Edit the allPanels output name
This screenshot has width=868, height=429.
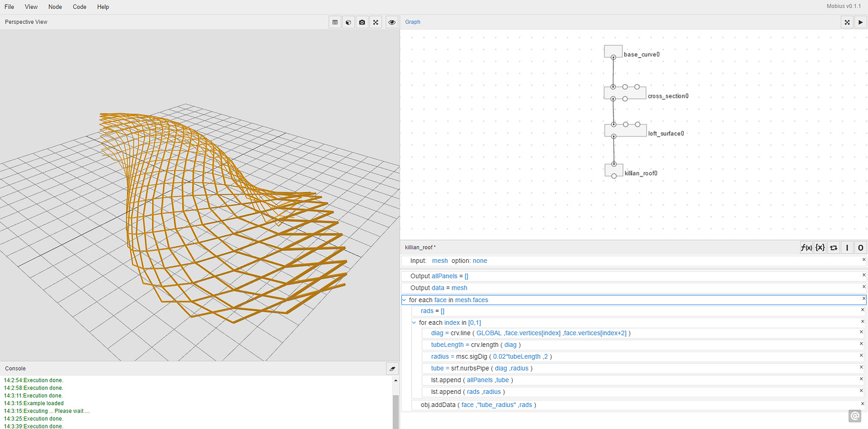click(445, 276)
